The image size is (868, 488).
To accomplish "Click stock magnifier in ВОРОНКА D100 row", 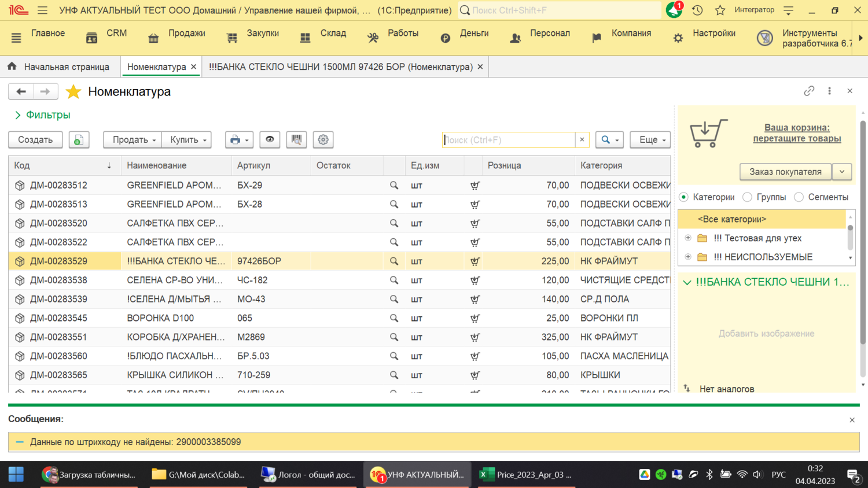I will click(x=393, y=318).
